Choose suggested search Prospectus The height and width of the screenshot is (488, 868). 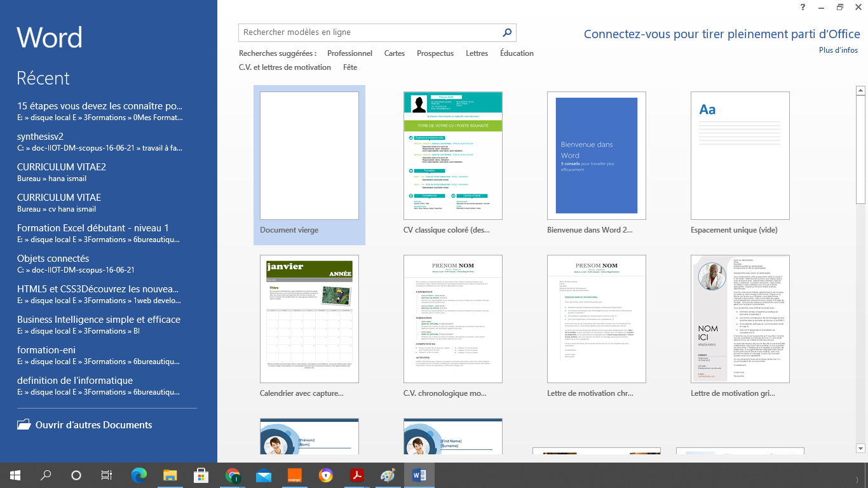pos(435,53)
